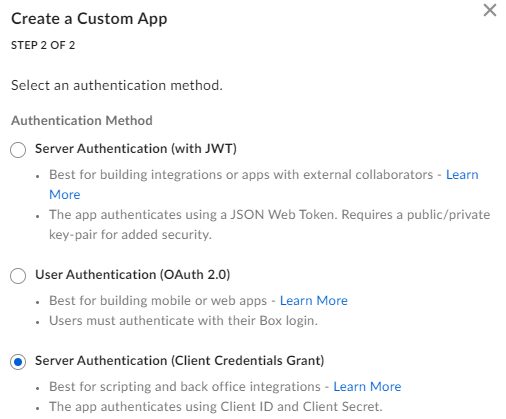
Task: Click the "User Authentication (OAuth 2.0)" label text
Action: [x=133, y=275]
